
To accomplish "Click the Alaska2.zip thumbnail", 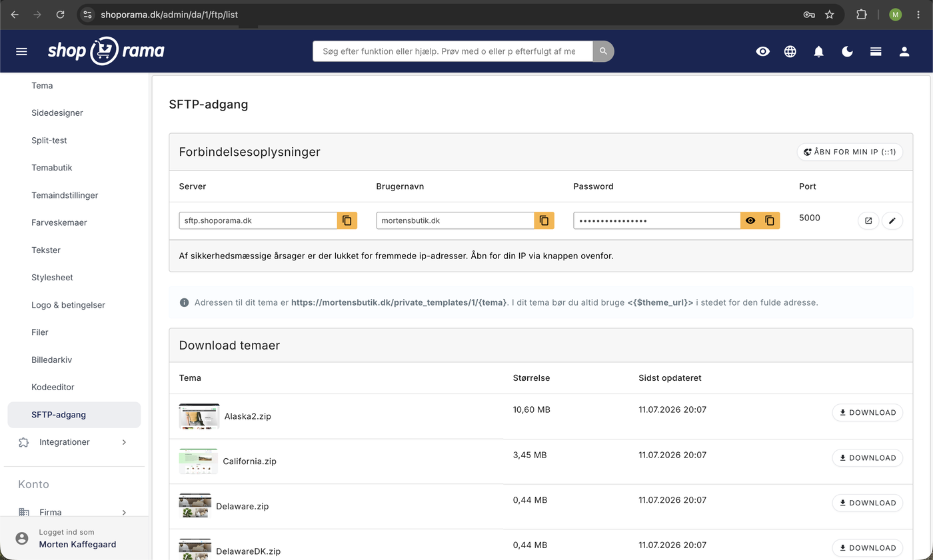I will [x=199, y=416].
